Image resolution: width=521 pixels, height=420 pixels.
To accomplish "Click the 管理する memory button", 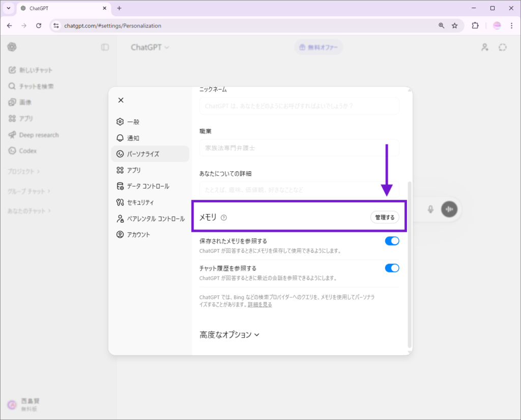I will tap(385, 218).
